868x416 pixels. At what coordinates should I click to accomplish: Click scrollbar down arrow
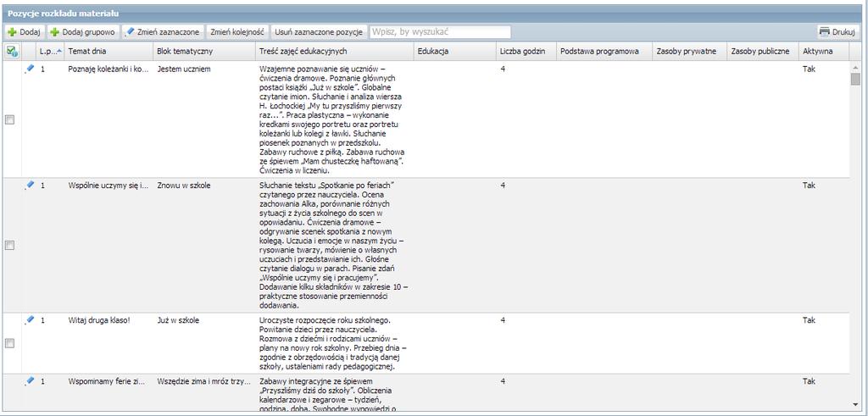pos(856,404)
